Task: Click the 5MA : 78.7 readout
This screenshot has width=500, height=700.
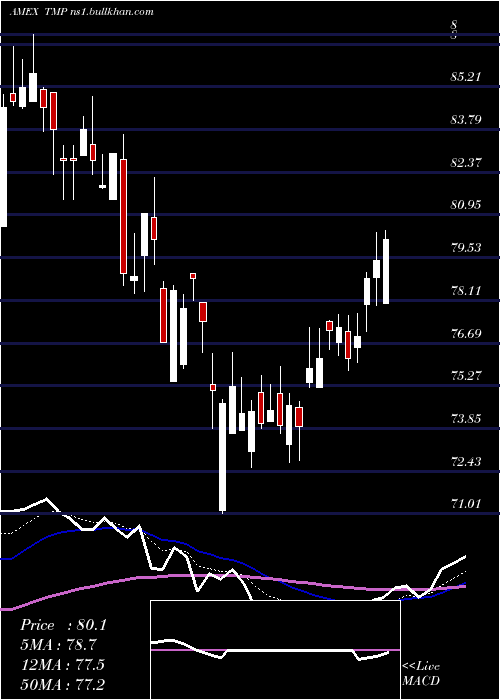Action: (x=59, y=645)
